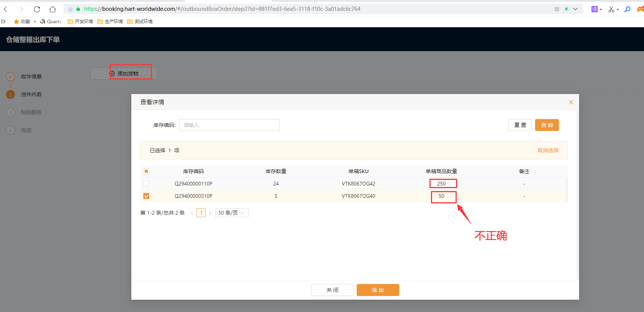Focus the 库存编码 input field

pyautogui.click(x=229, y=125)
